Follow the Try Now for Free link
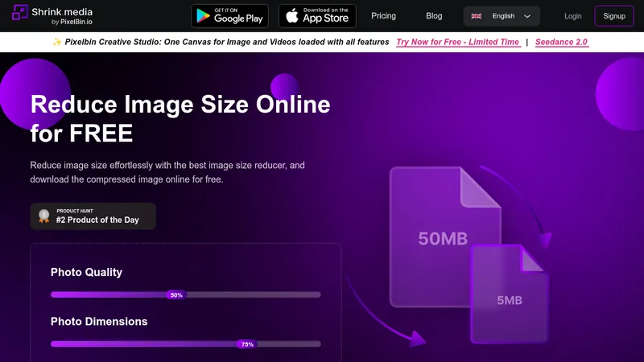 [458, 42]
